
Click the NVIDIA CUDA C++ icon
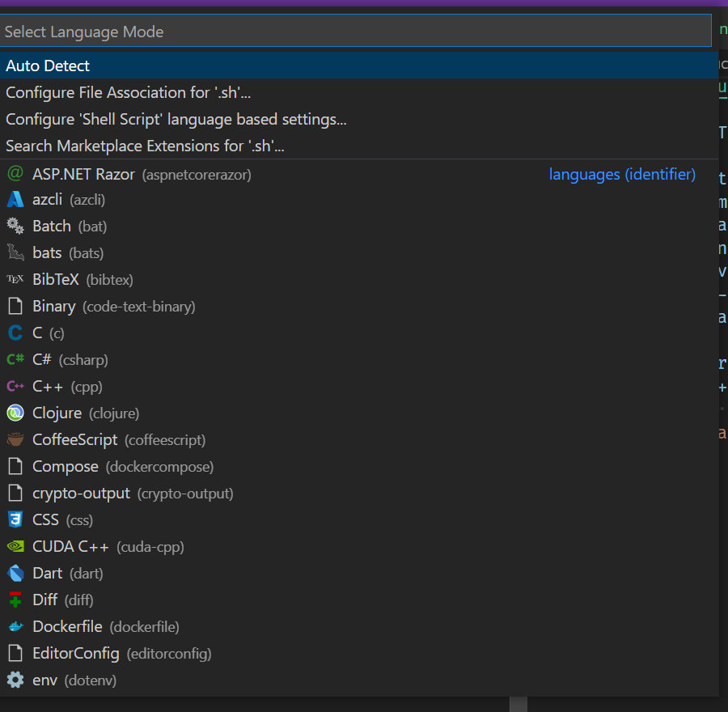(15, 546)
